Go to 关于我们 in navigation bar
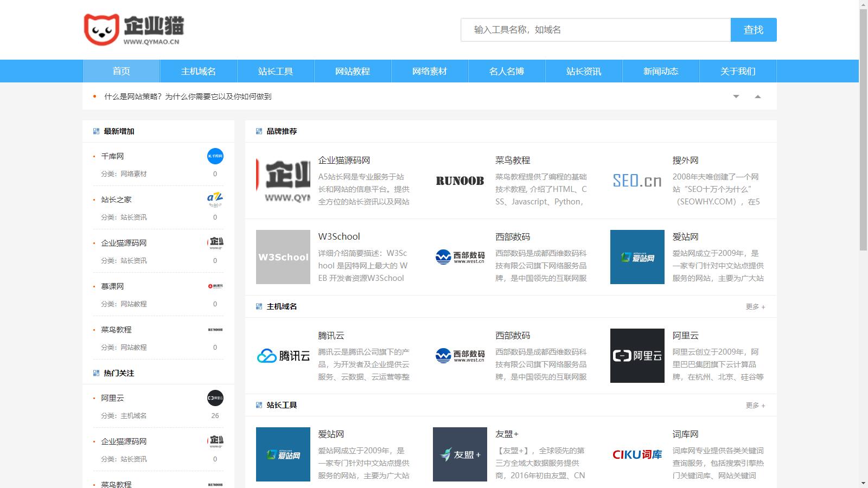868x488 pixels. [738, 71]
